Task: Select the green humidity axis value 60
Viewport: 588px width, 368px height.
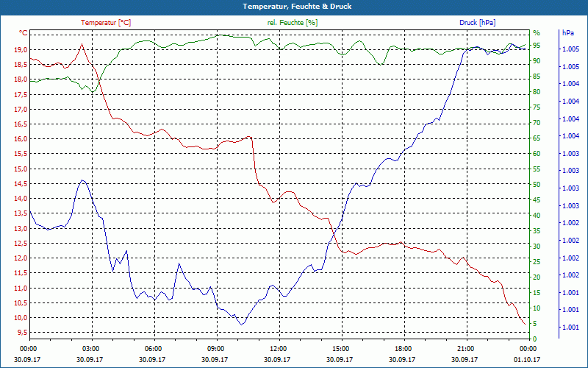Action: click(x=537, y=154)
